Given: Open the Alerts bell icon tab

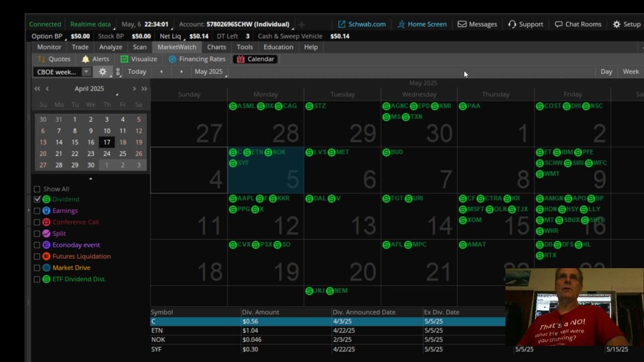Looking at the screenshot, I should [x=95, y=59].
